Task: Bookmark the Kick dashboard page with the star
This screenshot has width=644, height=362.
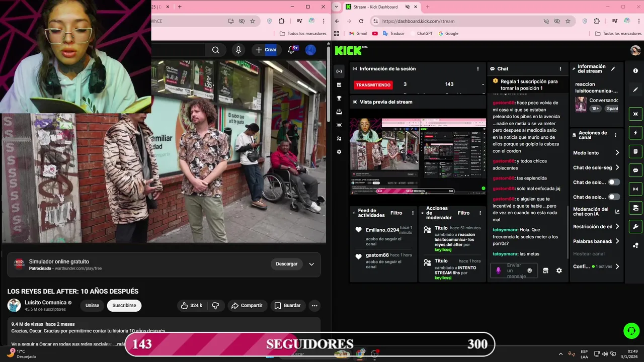Action: point(568,21)
